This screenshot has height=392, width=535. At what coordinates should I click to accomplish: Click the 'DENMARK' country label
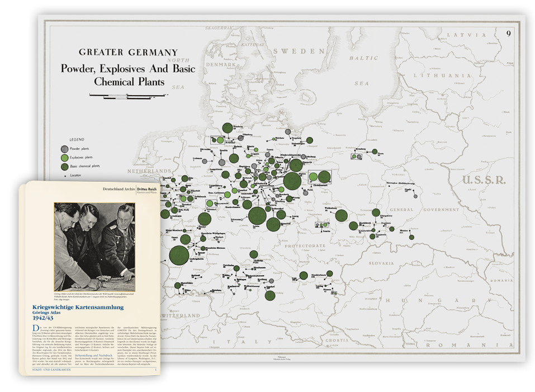221,64
